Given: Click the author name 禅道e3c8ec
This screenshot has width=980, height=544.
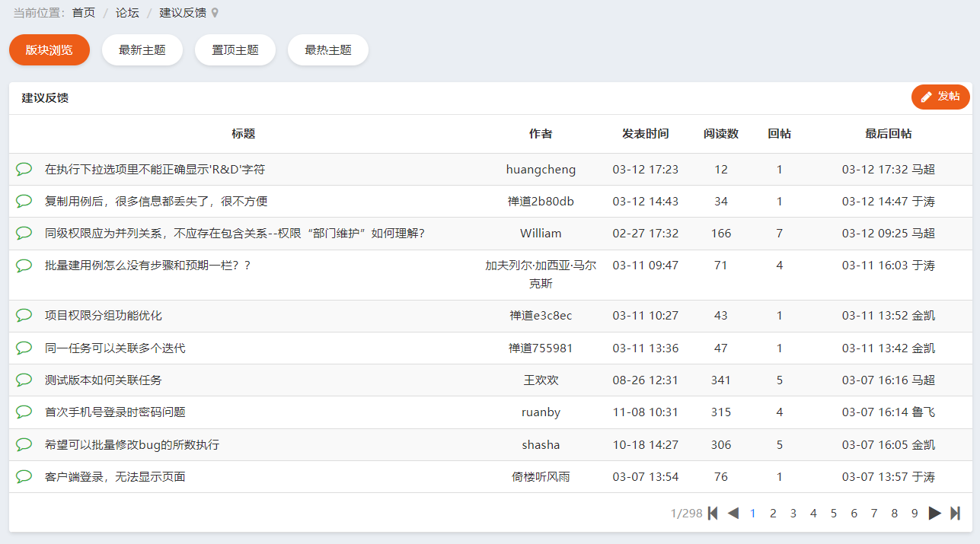Looking at the screenshot, I should click(541, 315).
